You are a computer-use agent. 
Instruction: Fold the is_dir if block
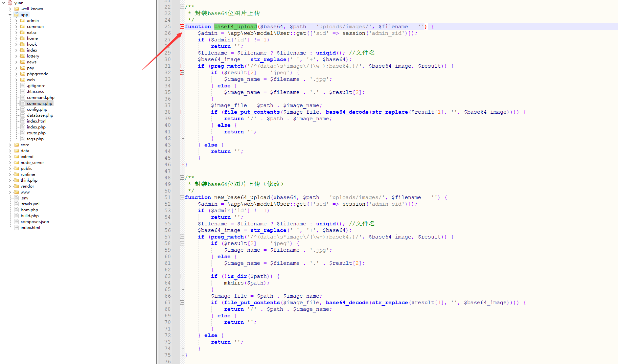click(x=182, y=276)
